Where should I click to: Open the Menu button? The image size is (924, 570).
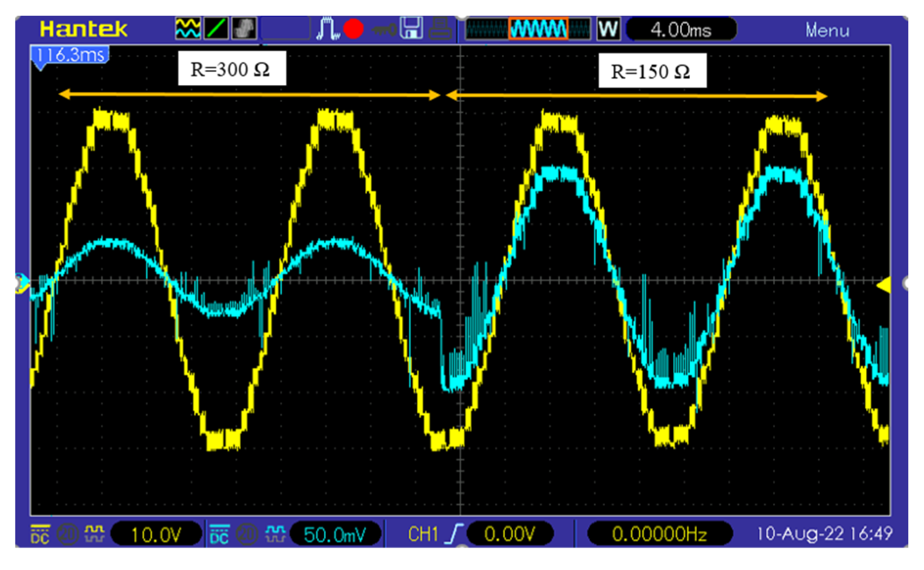(x=827, y=30)
